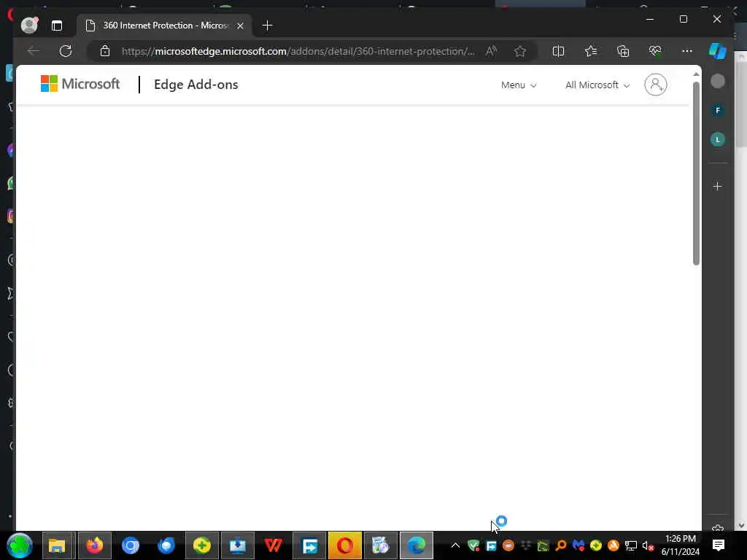Open the Avast orange tray icon

click(x=613, y=545)
